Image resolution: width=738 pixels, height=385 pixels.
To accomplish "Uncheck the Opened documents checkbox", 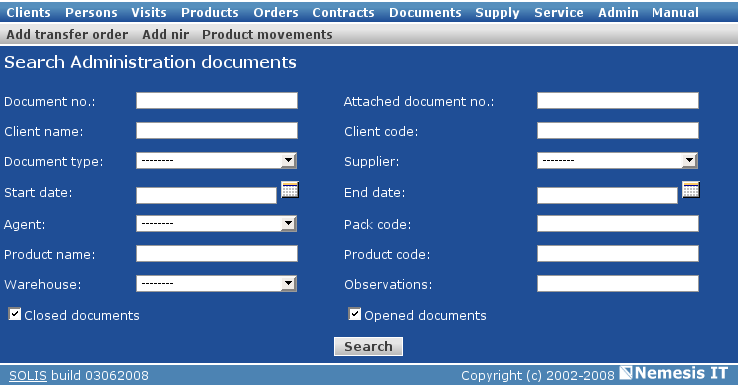I will (355, 314).
